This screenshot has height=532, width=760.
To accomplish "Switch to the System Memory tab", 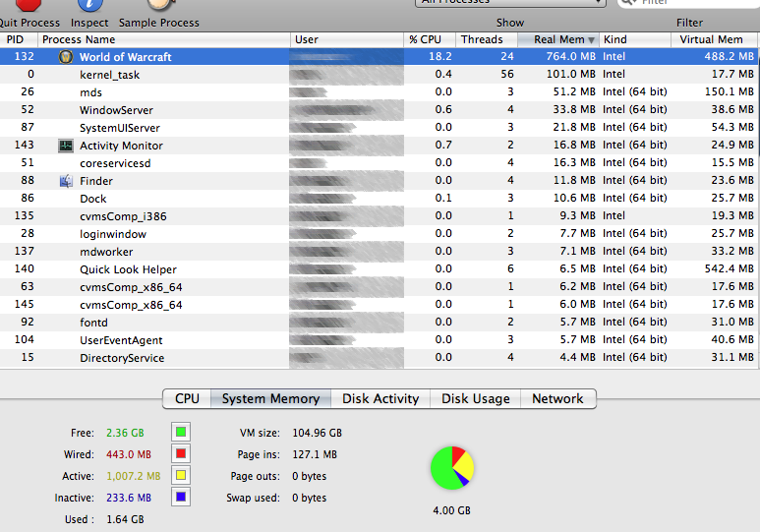I will pyautogui.click(x=271, y=398).
